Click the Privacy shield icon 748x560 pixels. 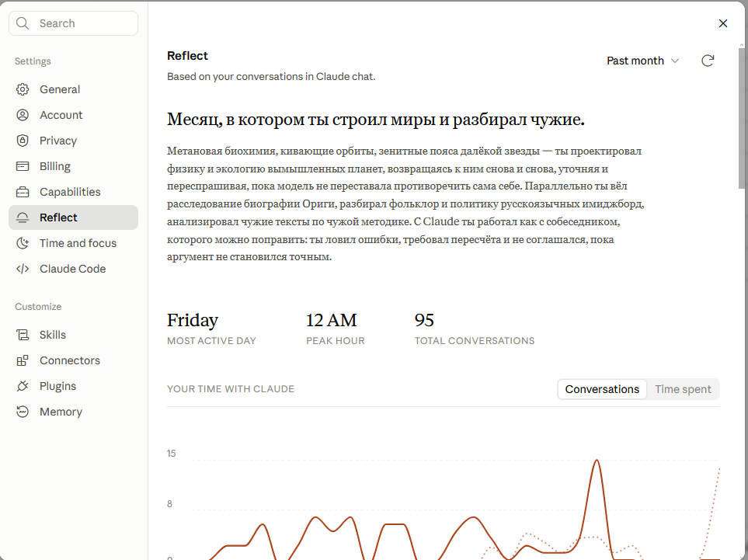23,141
